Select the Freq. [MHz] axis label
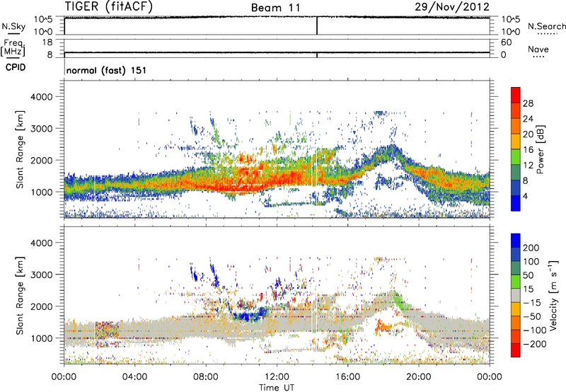Screen dimensions: 566x392 click(13, 47)
